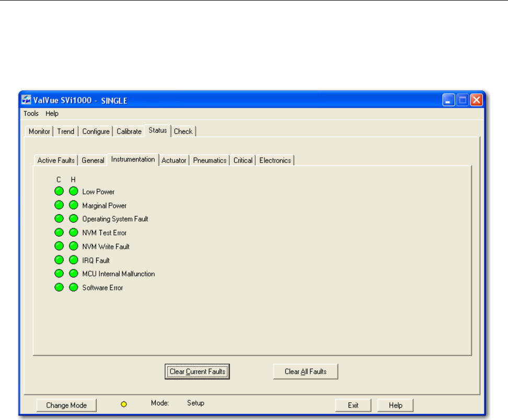Click the H light for Software Error

pyautogui.click(x=74, y=287)
